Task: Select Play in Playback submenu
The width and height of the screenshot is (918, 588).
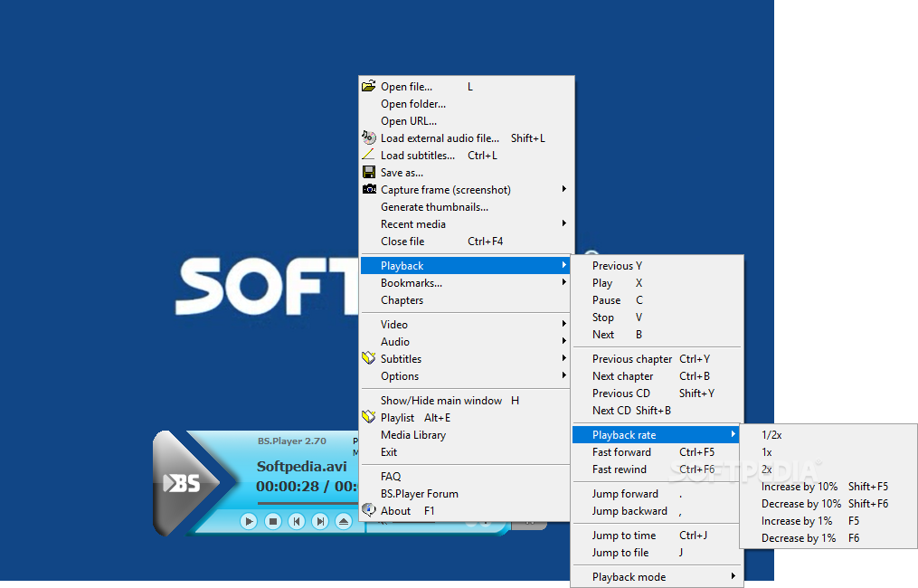Action: click(657, 283)
